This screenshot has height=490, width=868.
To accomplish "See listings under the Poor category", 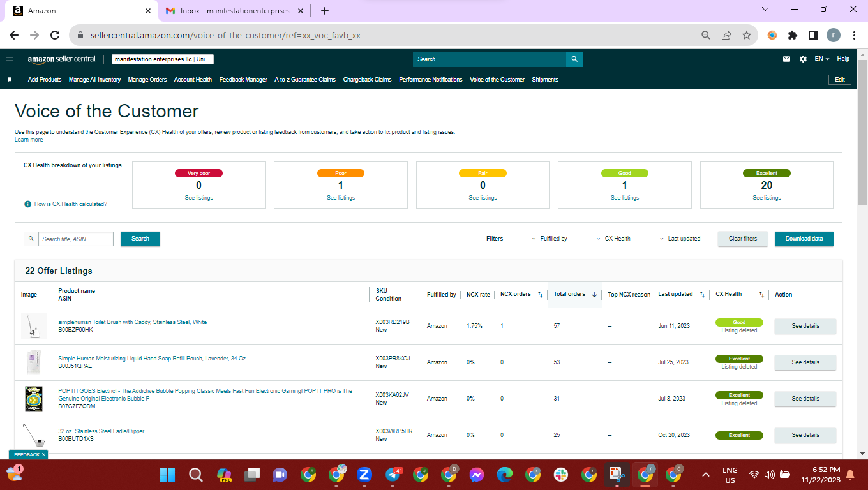I will tap(341, 198).
